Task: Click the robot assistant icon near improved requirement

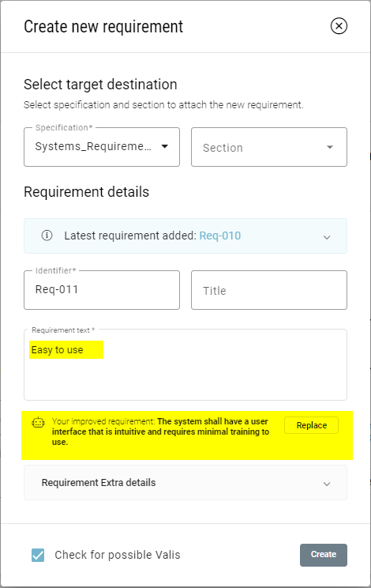Action: [38, 423]
